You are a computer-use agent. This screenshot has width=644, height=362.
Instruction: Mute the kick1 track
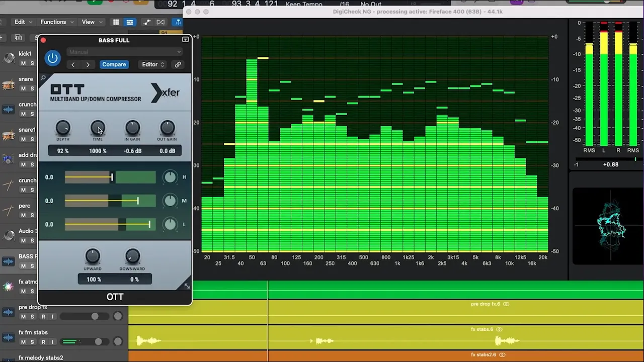tap(23, 63)
